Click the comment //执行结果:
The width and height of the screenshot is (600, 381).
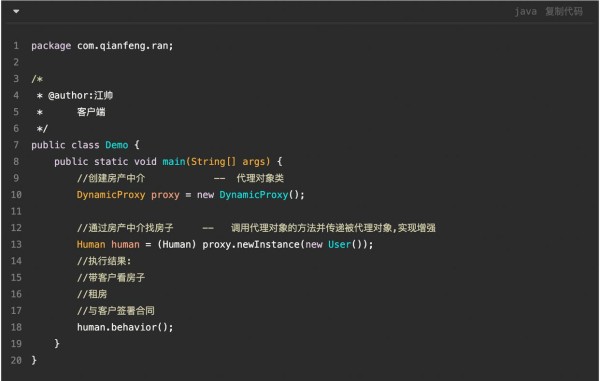104,261
